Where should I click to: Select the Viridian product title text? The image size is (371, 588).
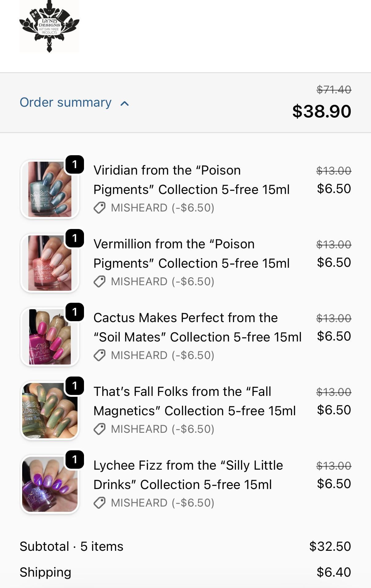pyautogui.click(x=191, y=180)
